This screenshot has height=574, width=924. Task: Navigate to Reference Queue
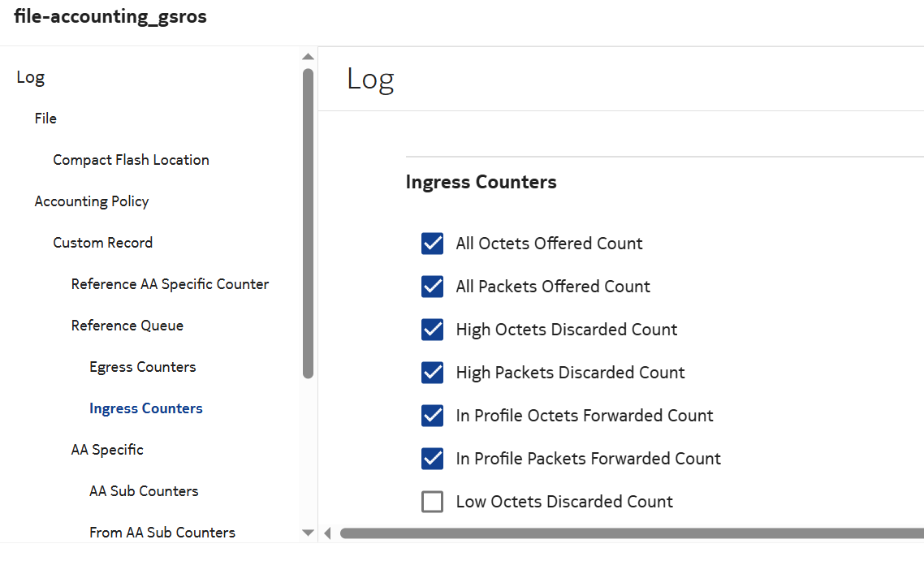[x=127, y=326]
